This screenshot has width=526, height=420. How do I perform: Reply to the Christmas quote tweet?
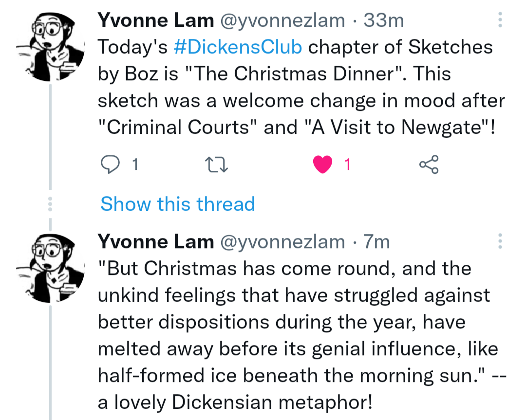[x=111, y=419]
